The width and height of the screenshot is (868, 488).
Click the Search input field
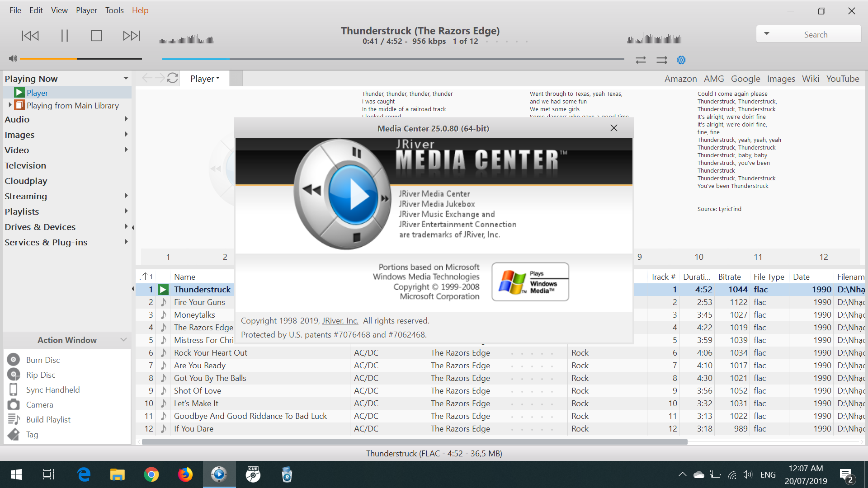[x=816, y=34]
